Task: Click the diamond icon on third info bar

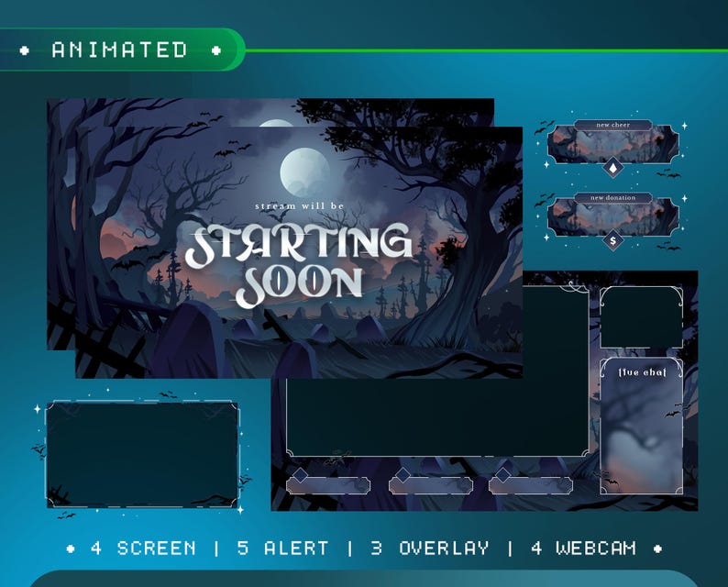Action: (503, 475)
